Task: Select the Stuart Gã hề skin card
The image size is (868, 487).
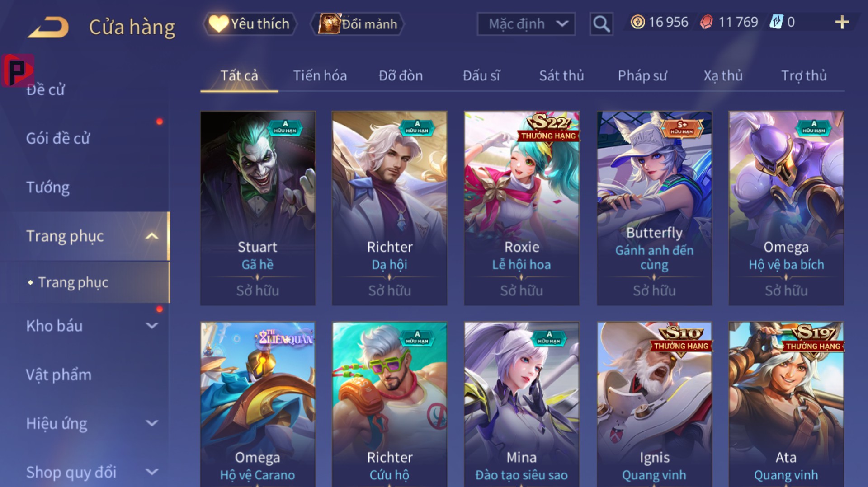Action: pos(258,208)
